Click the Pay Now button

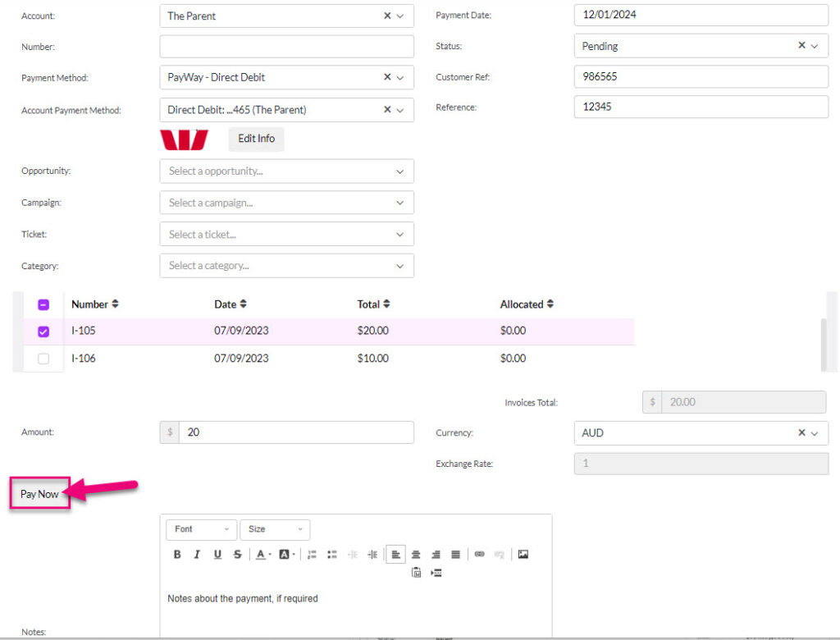click(x=39, y=494)
